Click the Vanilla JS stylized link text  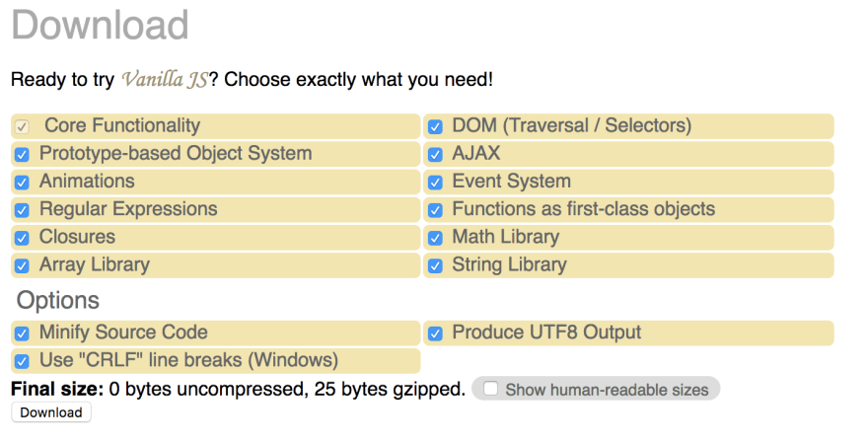[x=165, y=79]
